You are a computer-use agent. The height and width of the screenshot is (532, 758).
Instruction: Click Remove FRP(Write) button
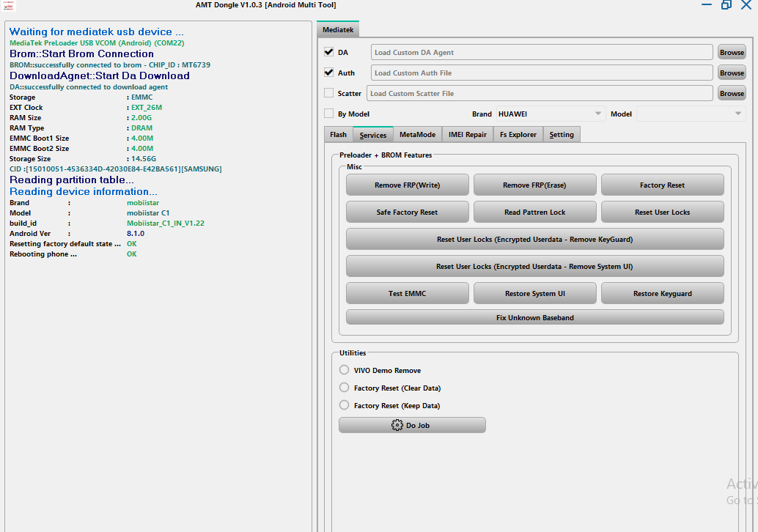click(x=407, y=185)
